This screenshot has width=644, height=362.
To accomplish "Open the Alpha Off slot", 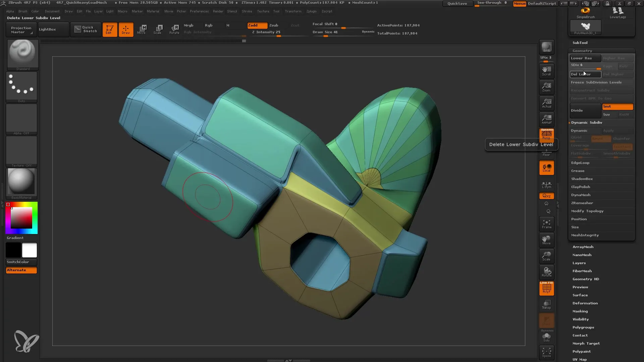I will (x=21, y=119).
